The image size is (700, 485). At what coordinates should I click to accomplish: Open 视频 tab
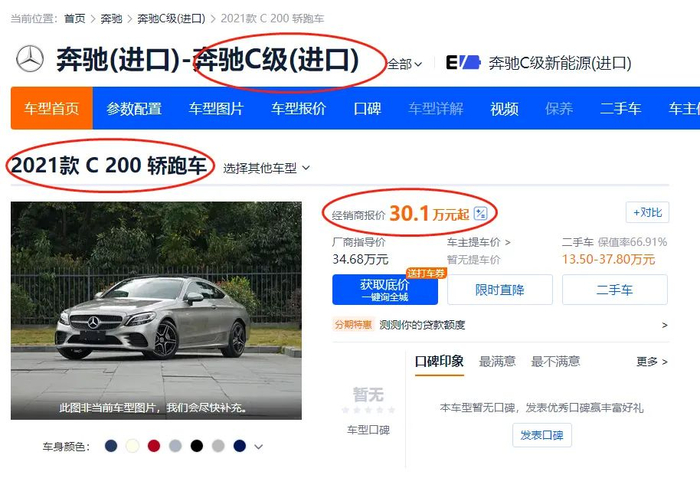pos(504,109)
